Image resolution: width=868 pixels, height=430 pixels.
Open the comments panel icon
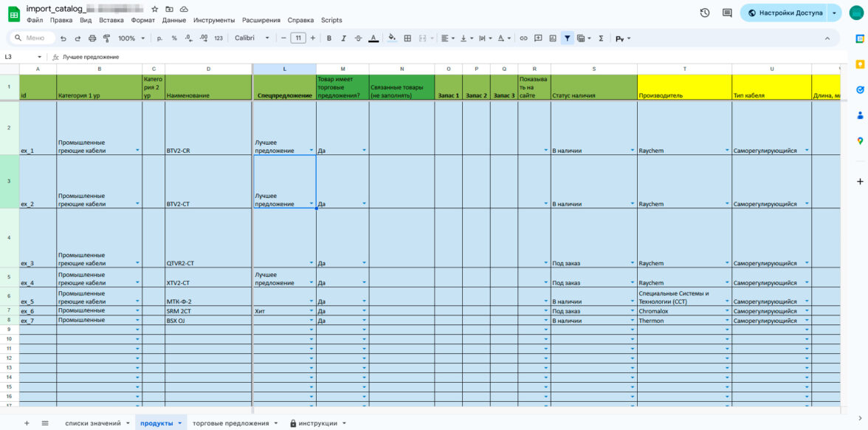(727, 13)
